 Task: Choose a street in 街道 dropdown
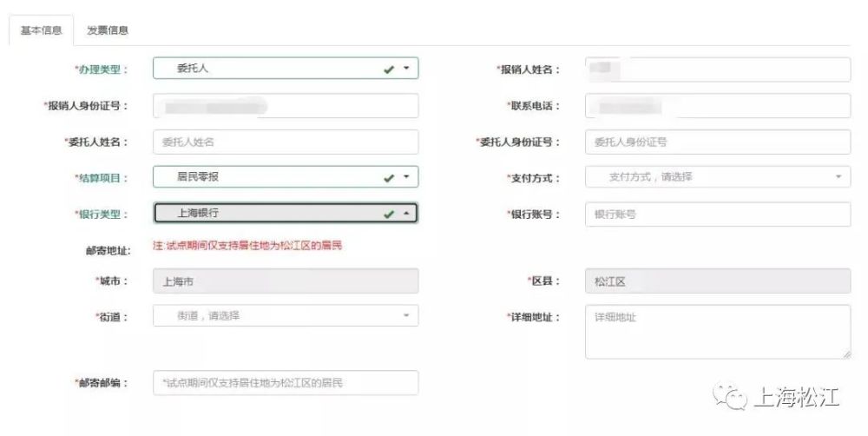click(286, 316)
